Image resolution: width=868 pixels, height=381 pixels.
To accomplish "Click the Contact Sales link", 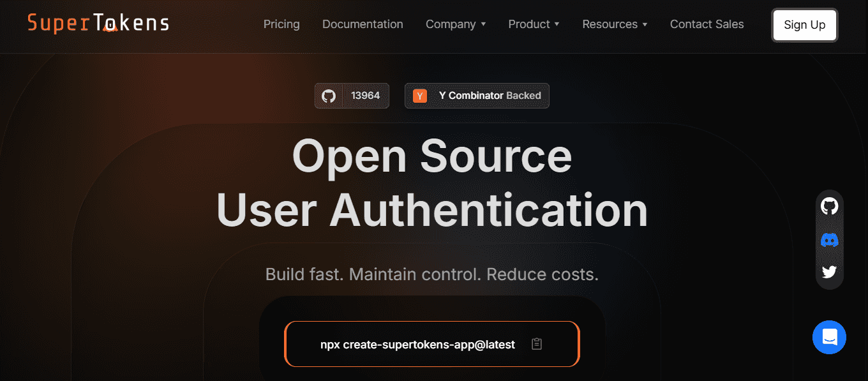I will 707,24.
